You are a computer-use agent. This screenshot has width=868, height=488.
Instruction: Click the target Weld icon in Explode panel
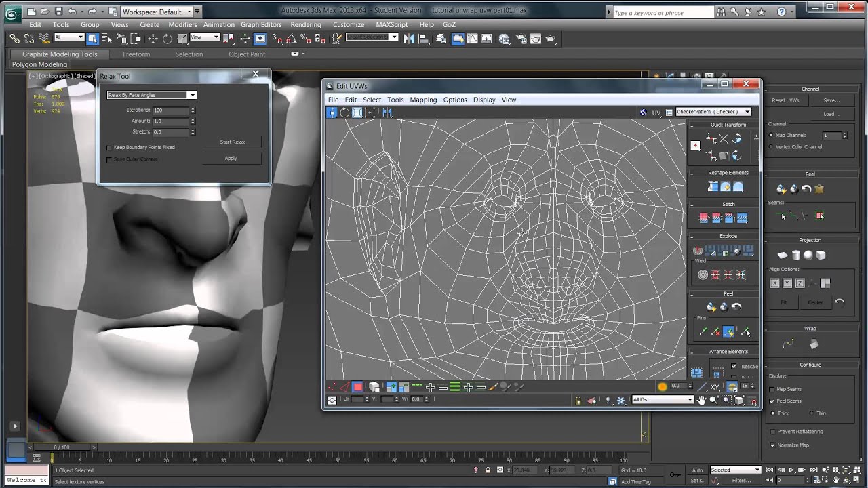[703, 274]
